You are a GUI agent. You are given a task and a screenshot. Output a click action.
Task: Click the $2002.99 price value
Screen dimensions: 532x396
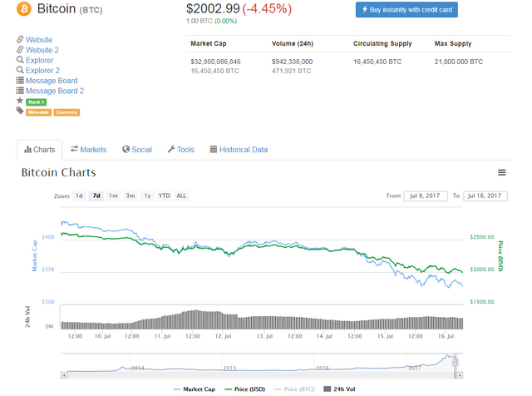click(x=213, y=9)
